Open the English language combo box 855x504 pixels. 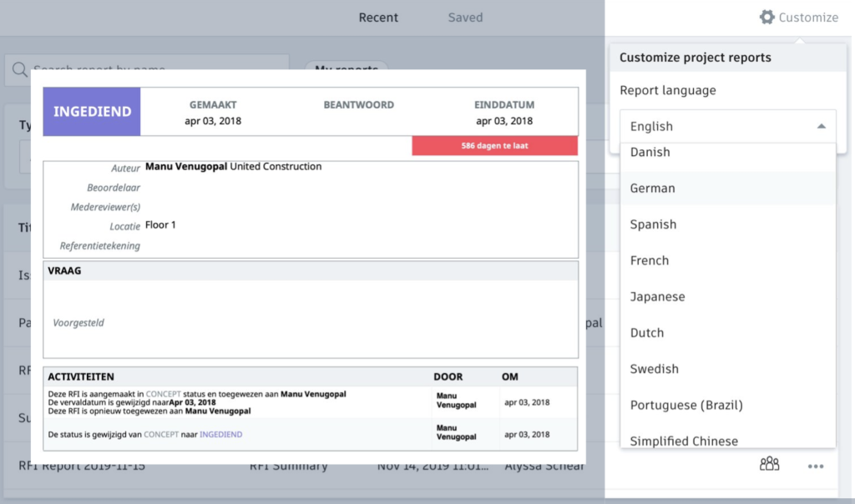click(x=726, y=126)
